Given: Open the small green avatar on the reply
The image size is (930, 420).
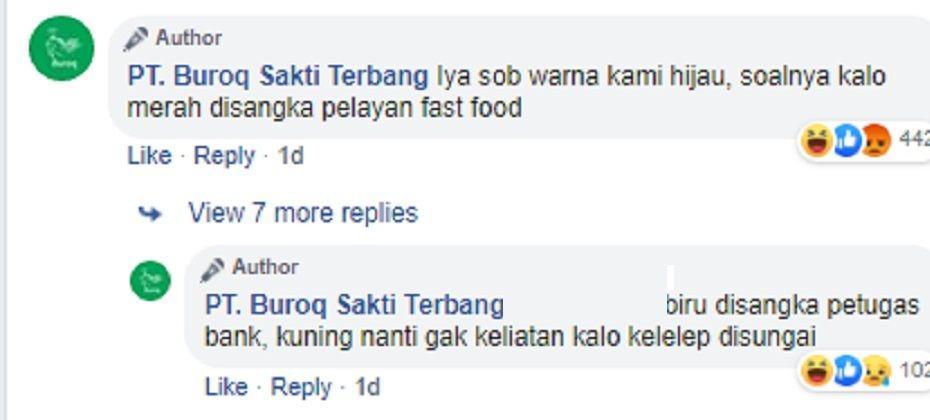Looking at the screenshot, I should (x=150, y=281).
